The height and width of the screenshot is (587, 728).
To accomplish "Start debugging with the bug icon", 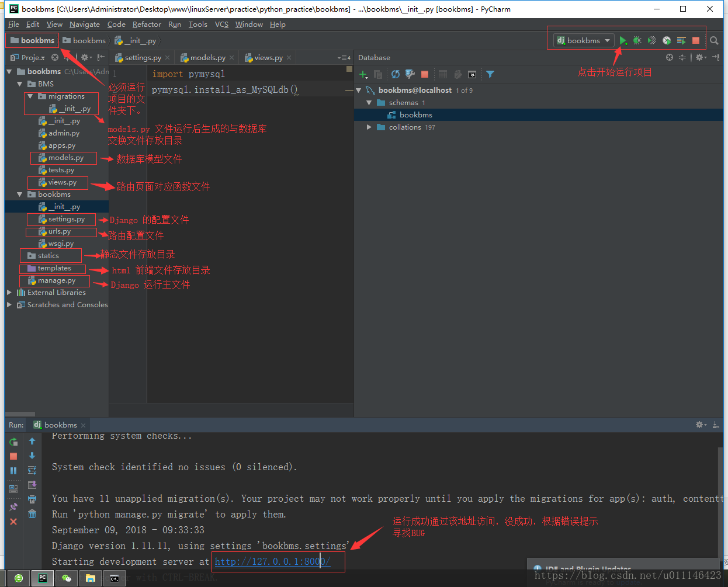I will tap(637, 40).
